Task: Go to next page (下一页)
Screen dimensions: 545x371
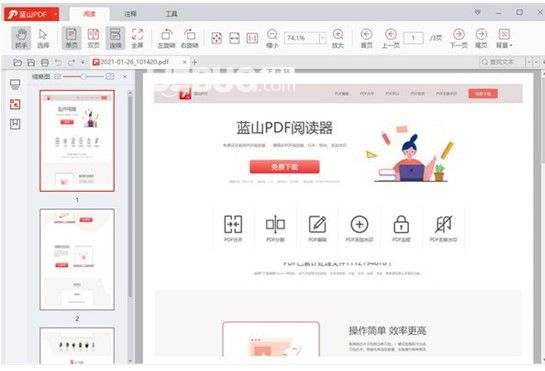Action: click(x=458, y=38)
